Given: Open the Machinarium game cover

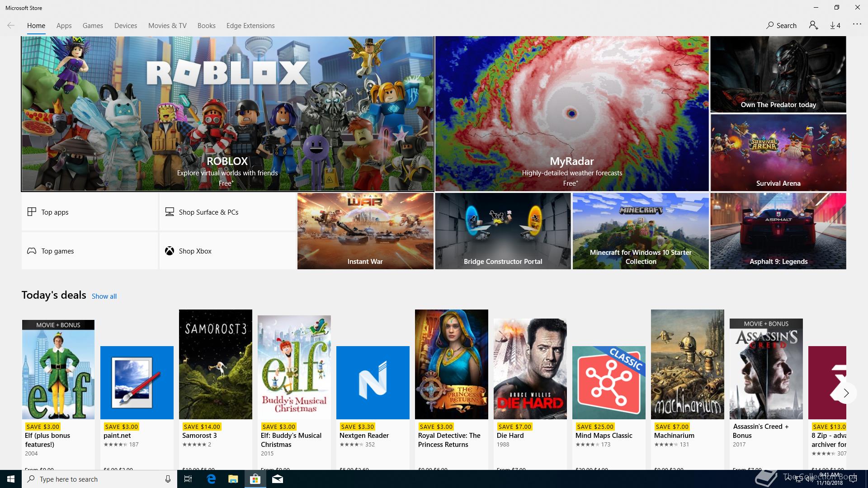Looking at the screenshot, I should [688, 364].
